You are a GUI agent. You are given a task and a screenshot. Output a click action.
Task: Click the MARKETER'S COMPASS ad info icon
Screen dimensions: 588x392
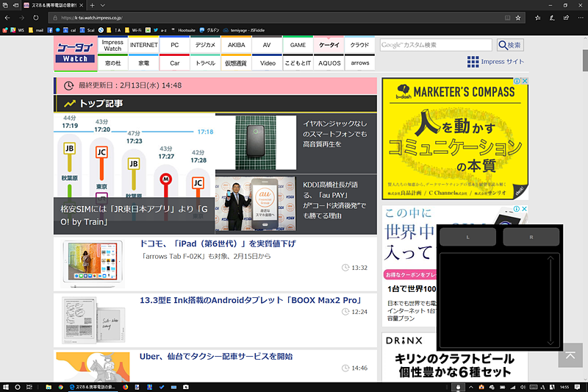[x=517, y=81]
